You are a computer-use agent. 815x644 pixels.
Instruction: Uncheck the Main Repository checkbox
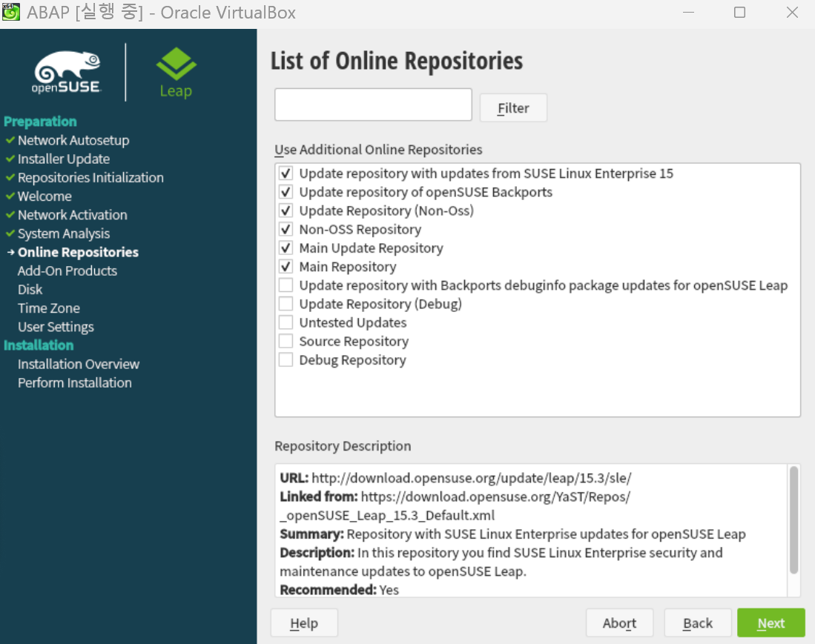click(x=286, y=267)
